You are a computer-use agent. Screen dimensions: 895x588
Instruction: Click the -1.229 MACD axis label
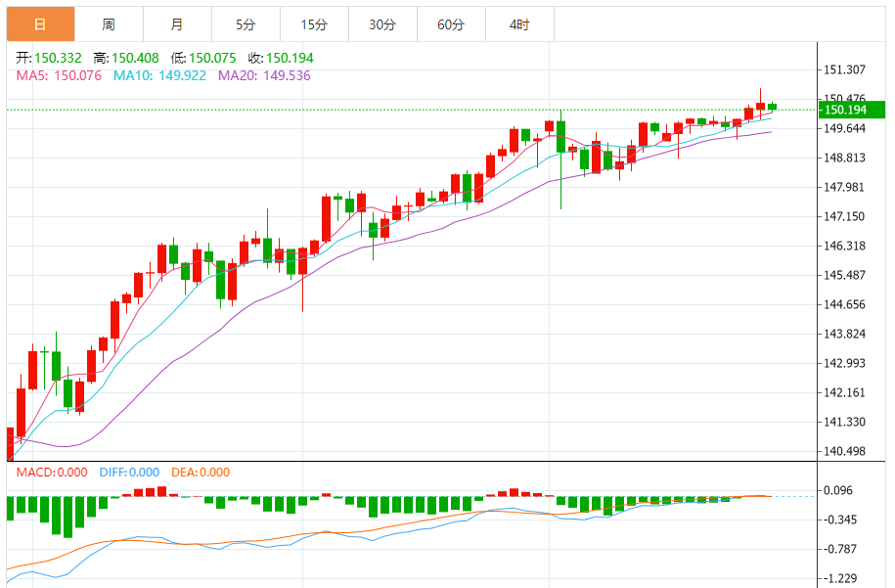pos(840,579)
